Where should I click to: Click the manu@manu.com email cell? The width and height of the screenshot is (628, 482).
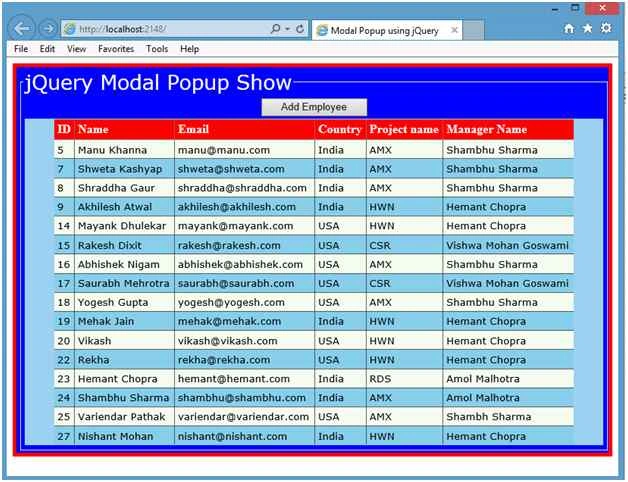click(244, 150)
